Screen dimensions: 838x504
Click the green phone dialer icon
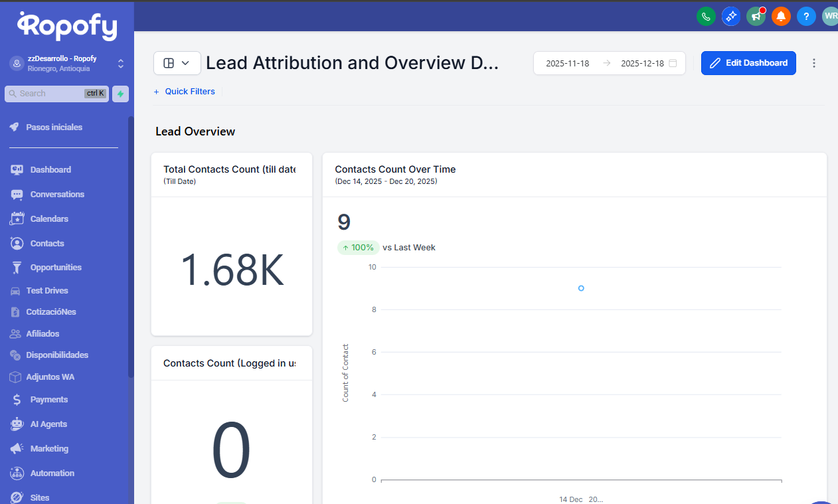point(706,17)
